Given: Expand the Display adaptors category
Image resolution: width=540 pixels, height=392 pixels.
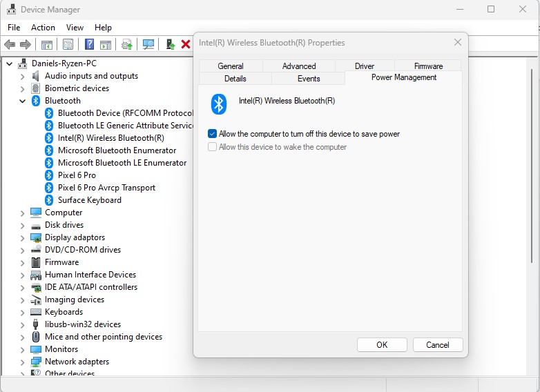Looking at the screenshot, I should [x=22, y=238].
